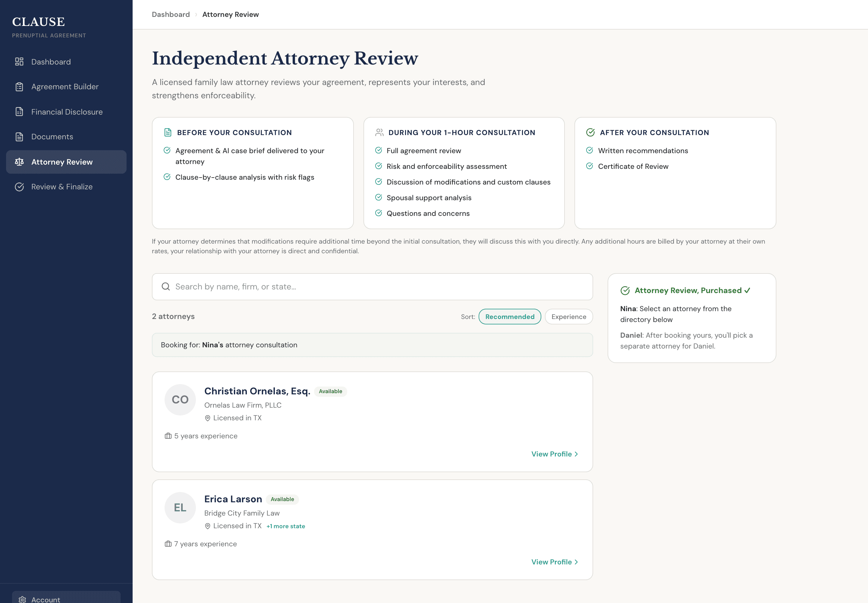Expand the +1 more state link

pos(285,526)
